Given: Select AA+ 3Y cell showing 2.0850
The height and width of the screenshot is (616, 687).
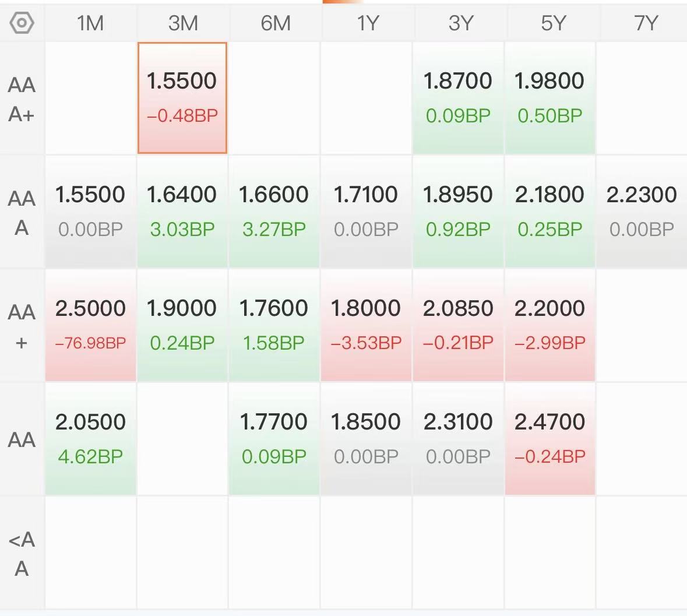Looking at the screenshot, I should coord(458,325).
